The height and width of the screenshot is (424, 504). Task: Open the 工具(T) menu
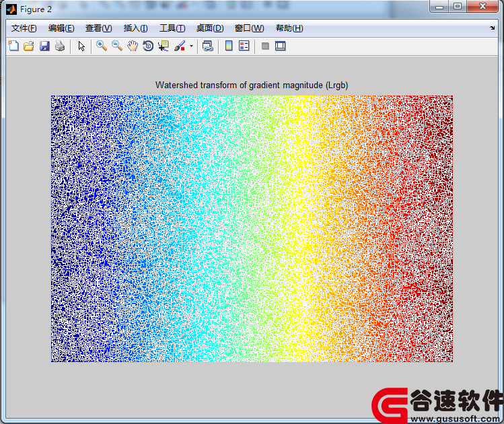pos(172,28)
